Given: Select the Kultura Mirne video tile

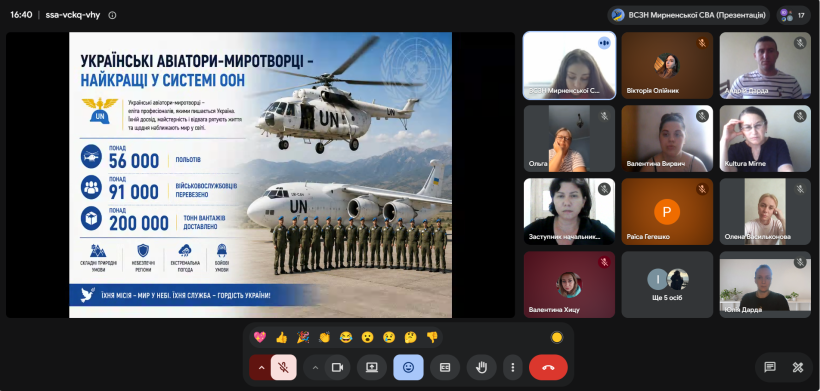Looking at the screenshot, I should [x=765, y=139].
